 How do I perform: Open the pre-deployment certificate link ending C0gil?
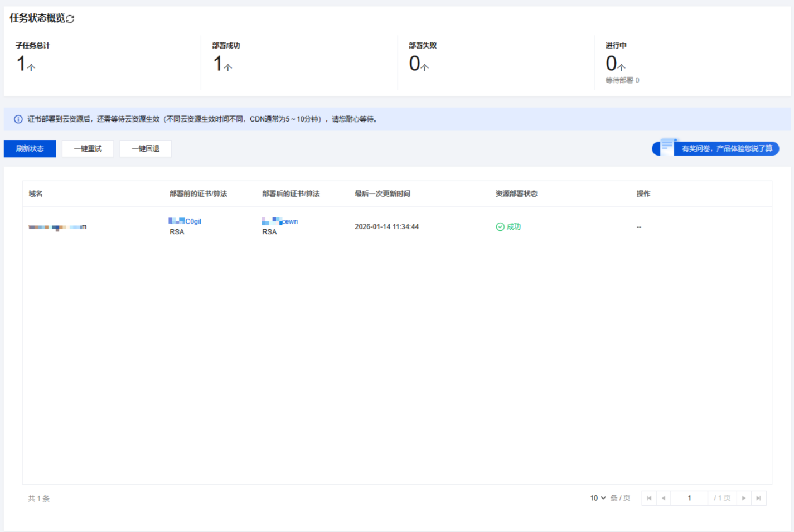tap(185, 221)
